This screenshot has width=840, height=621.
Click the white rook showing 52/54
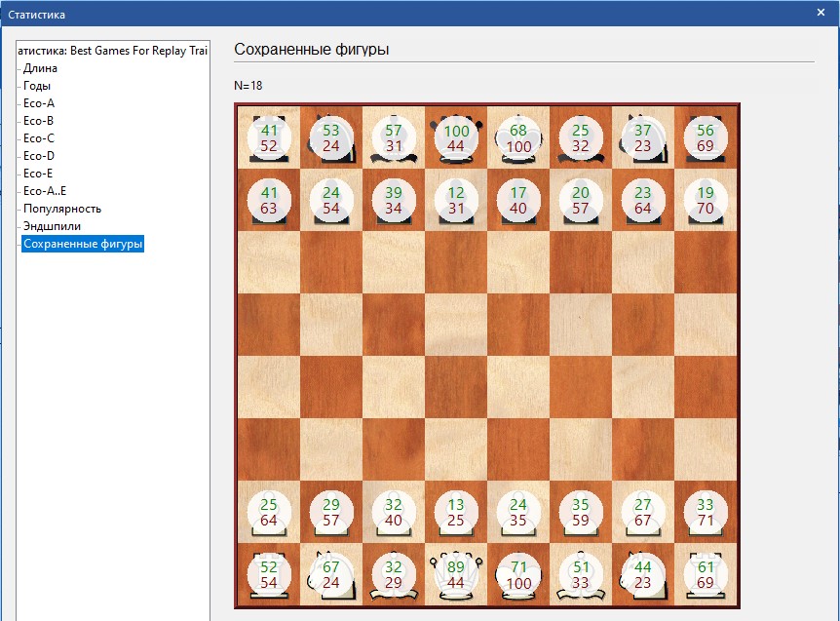click(x=269, y=575)
